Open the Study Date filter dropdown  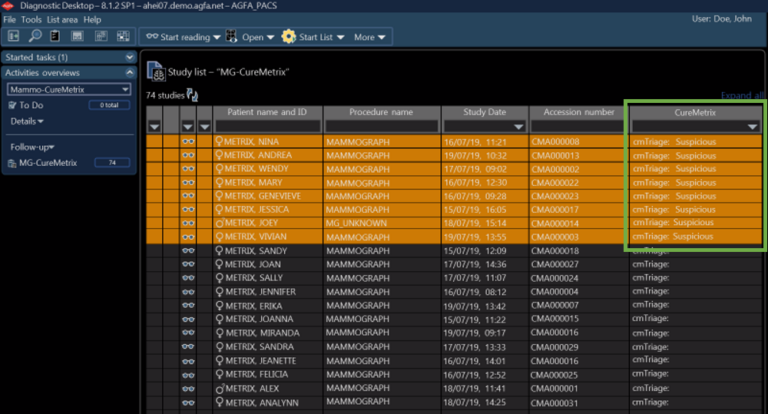518,127
